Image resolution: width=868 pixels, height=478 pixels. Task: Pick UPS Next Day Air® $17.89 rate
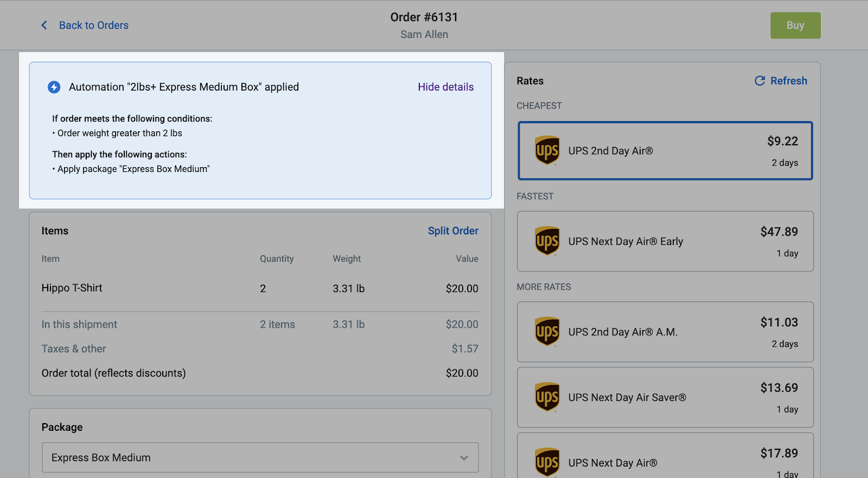pyautogui.click(x=665, y=456)
